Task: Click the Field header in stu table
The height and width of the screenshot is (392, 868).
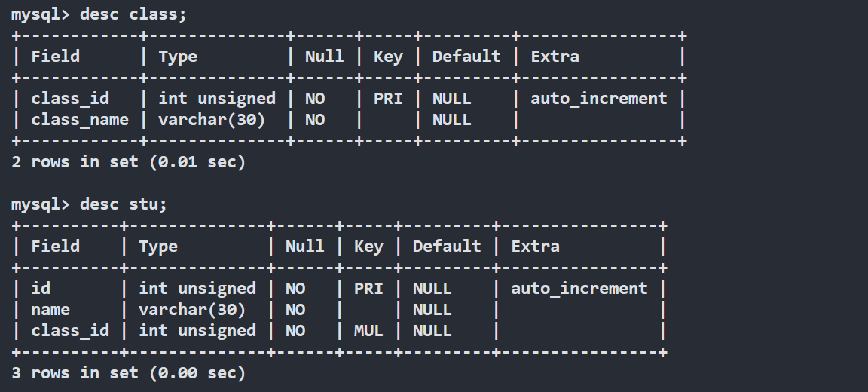Action: click(x=55, y=247)
